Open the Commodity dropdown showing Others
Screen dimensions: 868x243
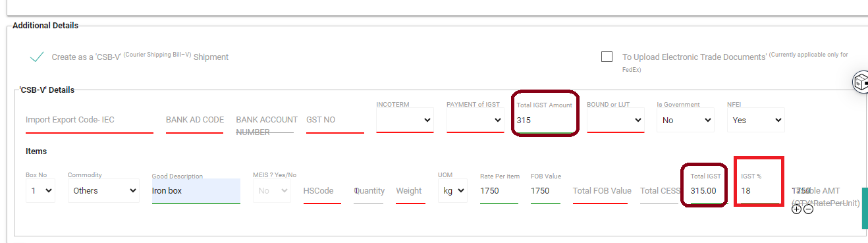103,190
